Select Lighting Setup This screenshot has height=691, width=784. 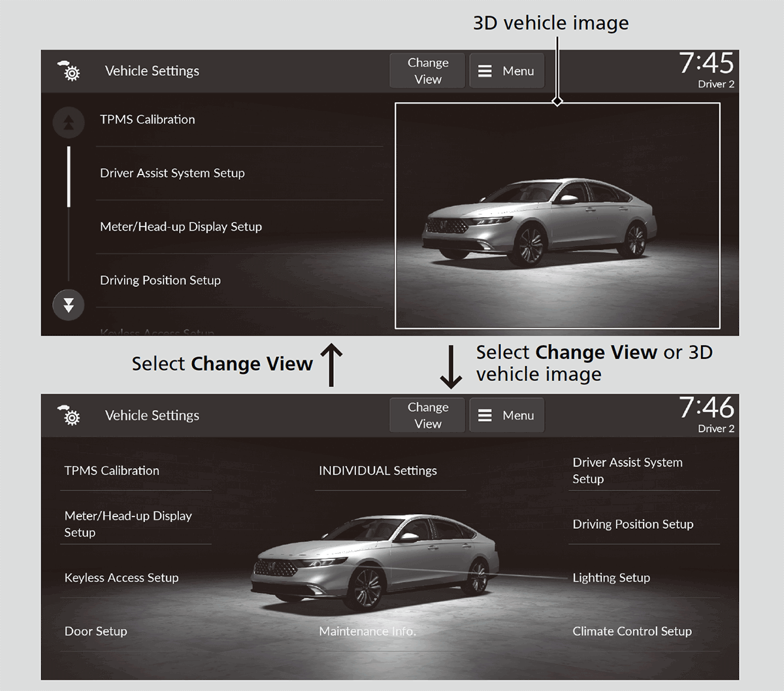pyautogui.click(x=611, y=577)
